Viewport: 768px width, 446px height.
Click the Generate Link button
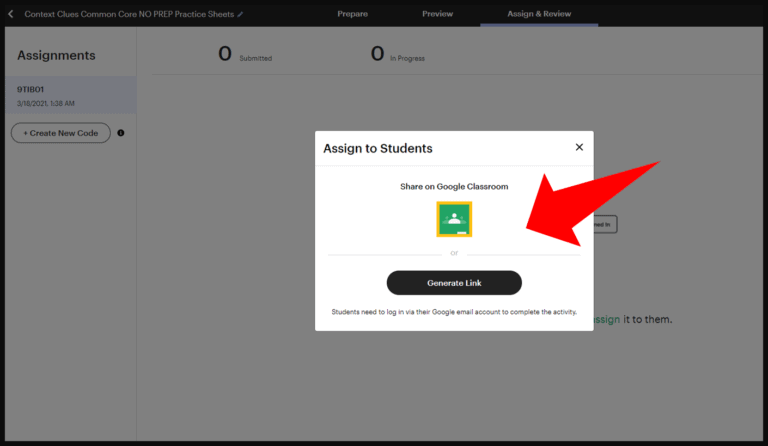[454, 283]
